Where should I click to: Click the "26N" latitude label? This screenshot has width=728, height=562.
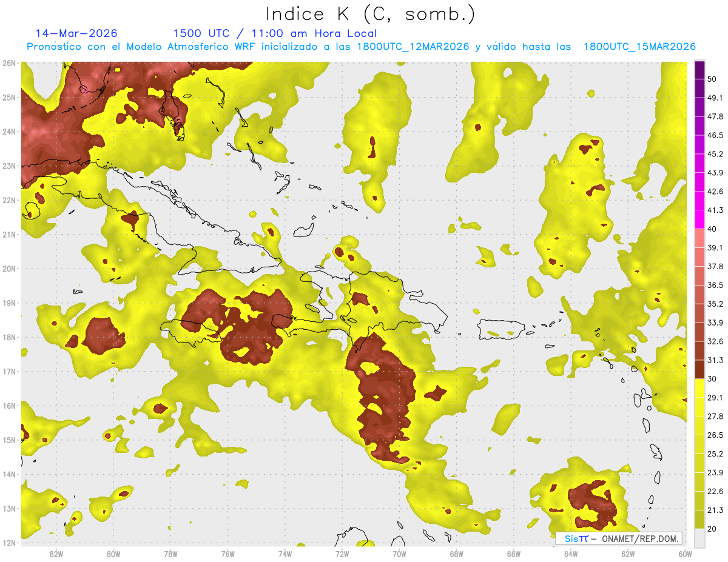pyautogui.click(x=8, y=63)
